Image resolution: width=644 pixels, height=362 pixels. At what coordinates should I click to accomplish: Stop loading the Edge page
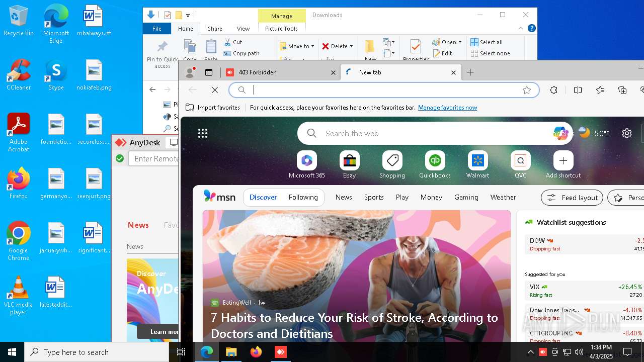pos(214,90)
